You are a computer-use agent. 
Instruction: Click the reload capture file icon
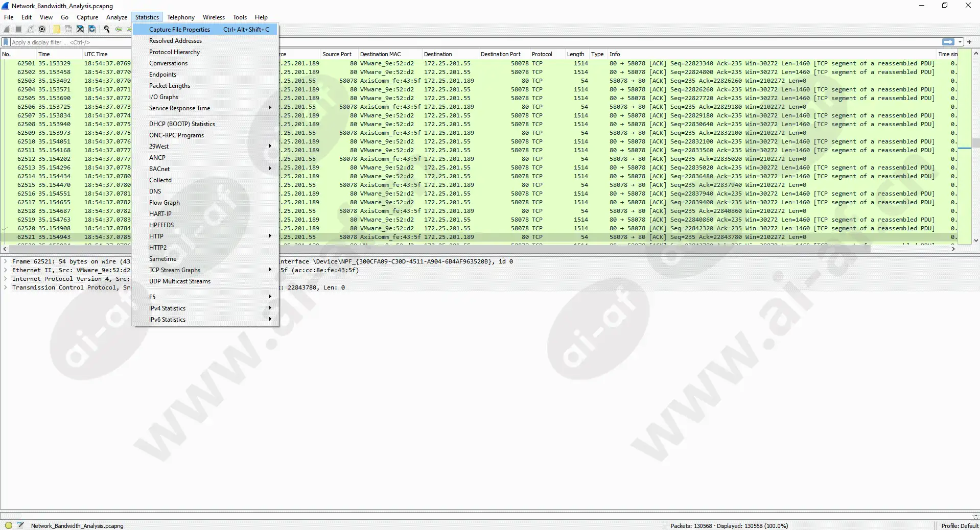coord(92,29)
